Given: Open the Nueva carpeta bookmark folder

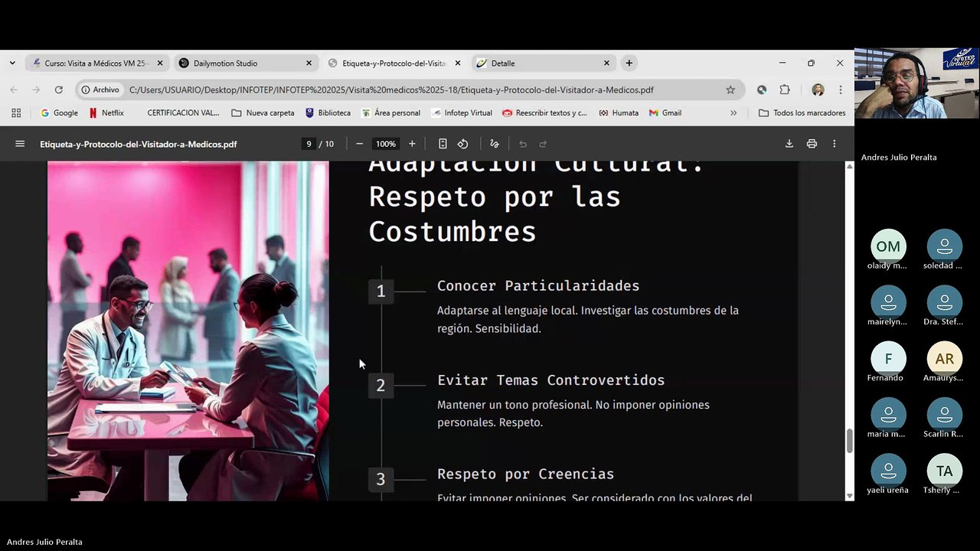Looking at the screenshot, I should point(263,112).
